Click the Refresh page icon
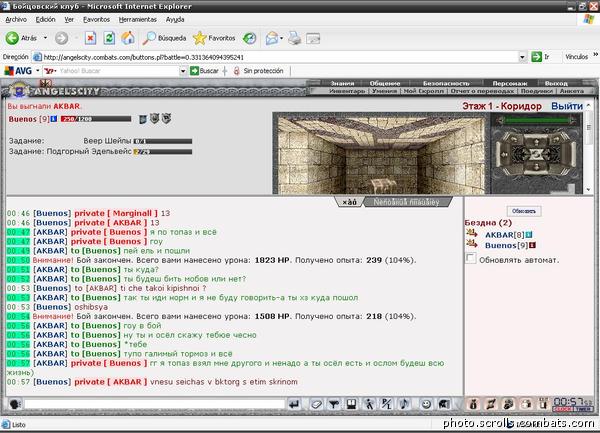This screenshot has width=600, height=433. tap(109, 38)
